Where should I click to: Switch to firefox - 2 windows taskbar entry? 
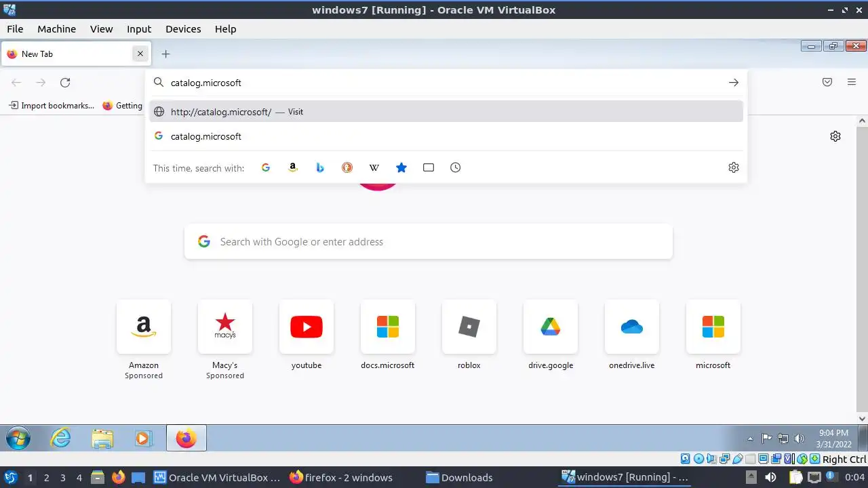tap(341, 477)
